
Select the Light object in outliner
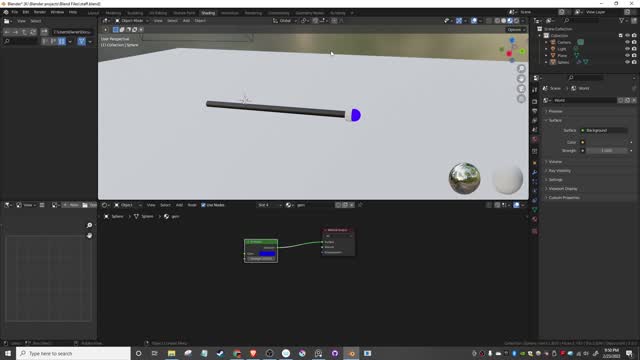562,49
